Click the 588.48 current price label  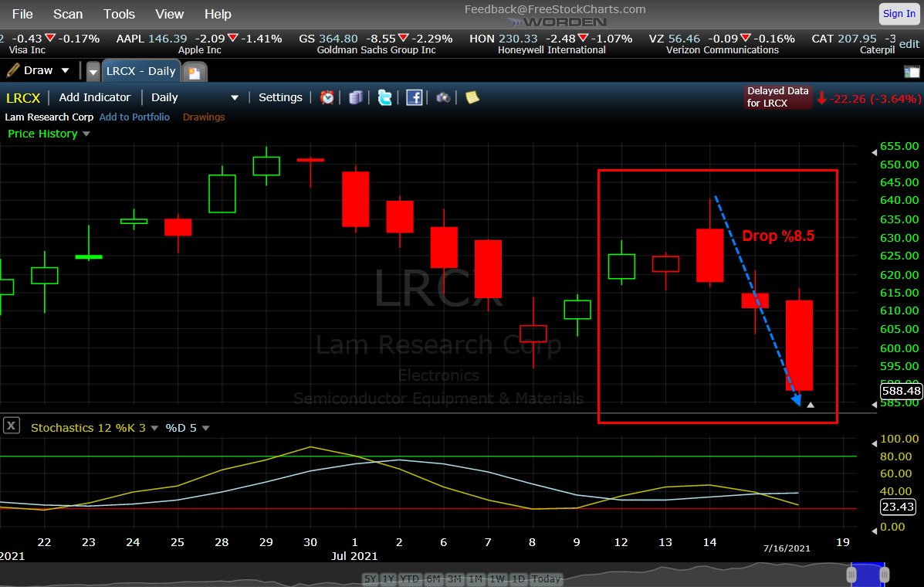[x=901, y=391]
